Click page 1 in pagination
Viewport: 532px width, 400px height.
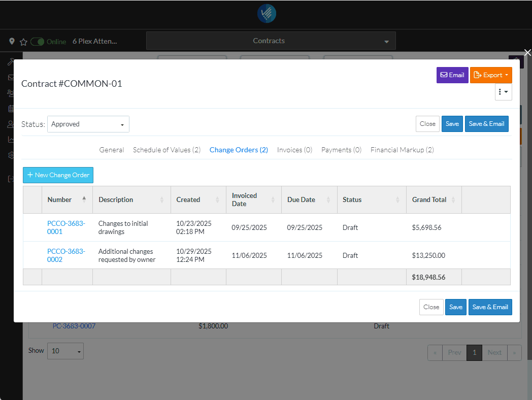pos(474,353)
